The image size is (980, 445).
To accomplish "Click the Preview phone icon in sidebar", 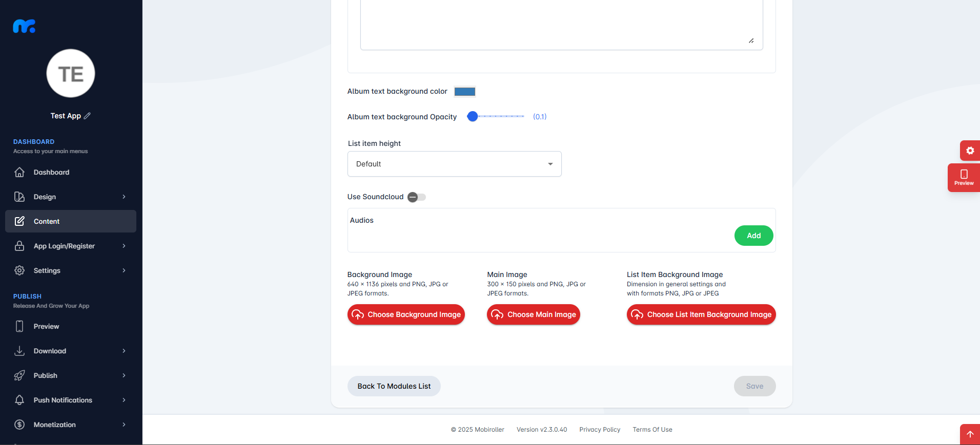I will tap(19, 326).
